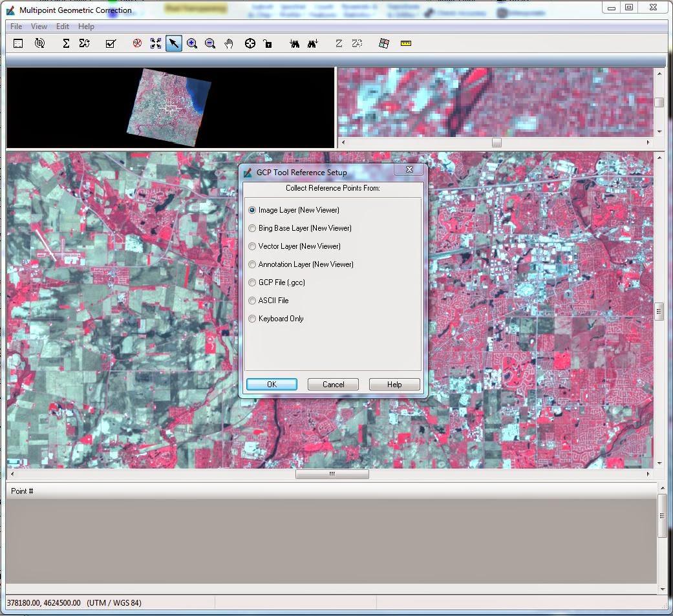Select the ASCII File radio option
The width and height of the screenshot is (673, 616).
(x=252, y=301)
